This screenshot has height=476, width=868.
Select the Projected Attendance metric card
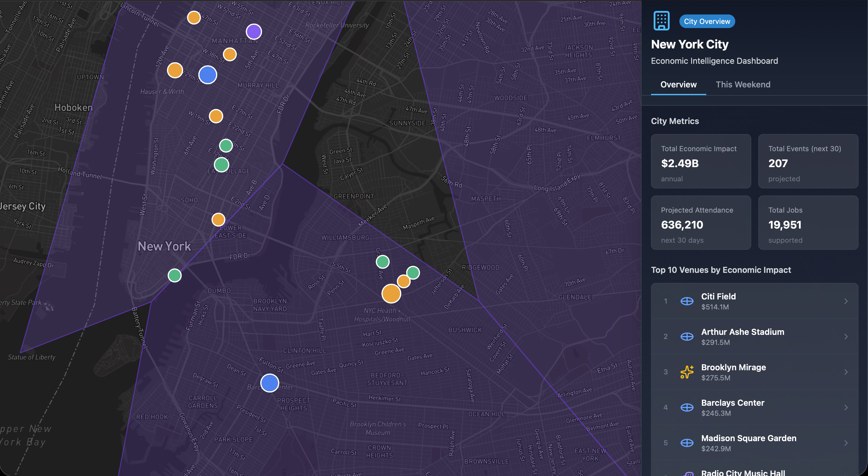[701, 223]
